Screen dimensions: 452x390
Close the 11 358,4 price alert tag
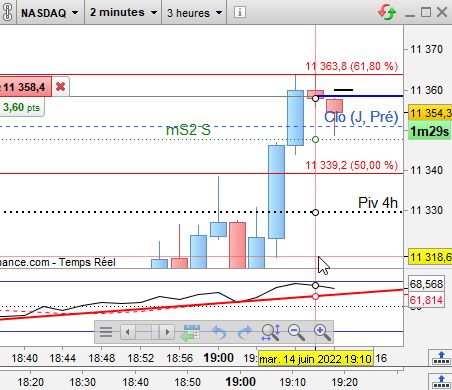click(x=60, y=87)
